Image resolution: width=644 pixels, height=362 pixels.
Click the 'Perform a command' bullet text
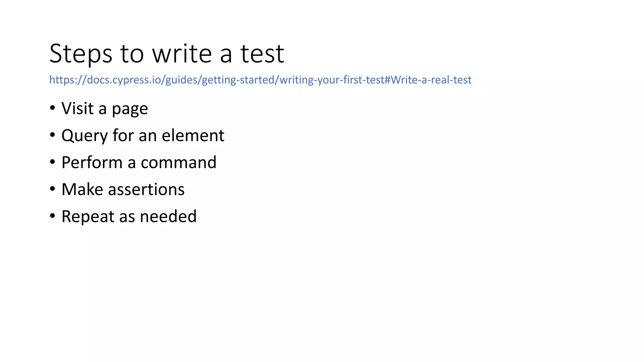139,162
